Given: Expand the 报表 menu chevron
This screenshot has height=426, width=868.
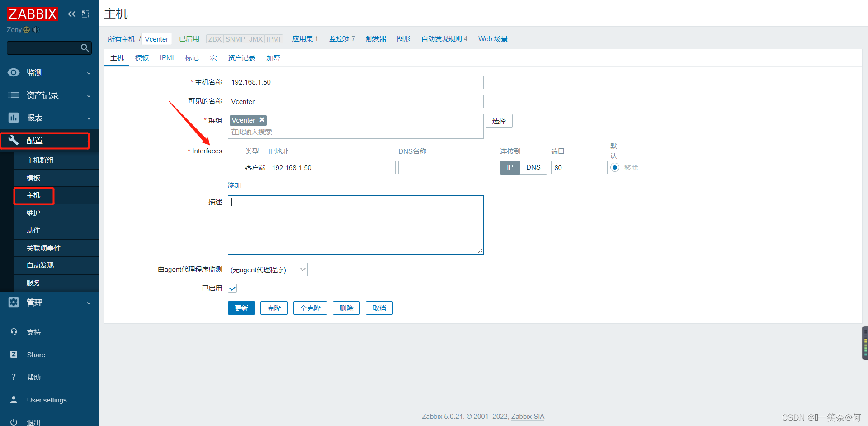Looking at the screenshot, I should coord(89,118).
